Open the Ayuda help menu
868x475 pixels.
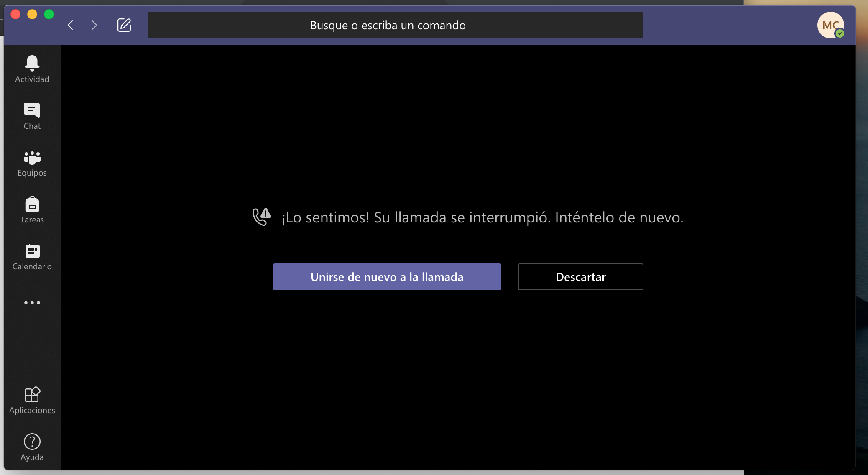pyautogui.click(x=32, y=447)
